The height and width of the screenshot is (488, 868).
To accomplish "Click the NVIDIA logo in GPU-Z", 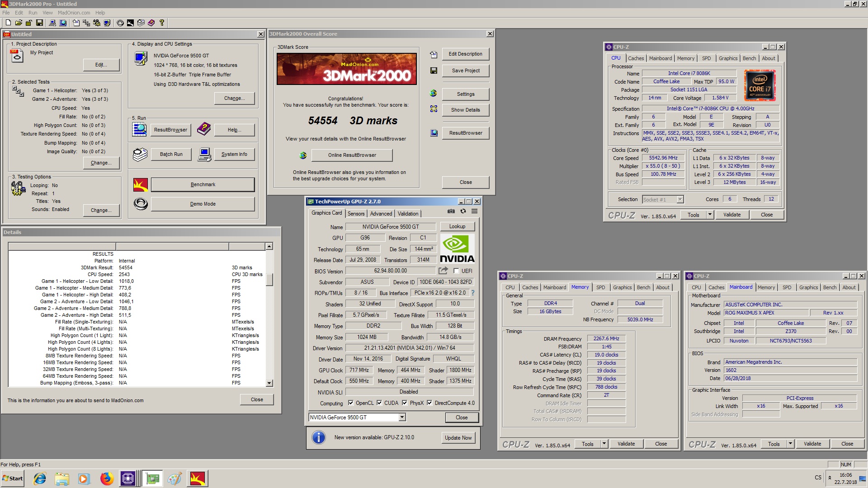I will [457, 249].
